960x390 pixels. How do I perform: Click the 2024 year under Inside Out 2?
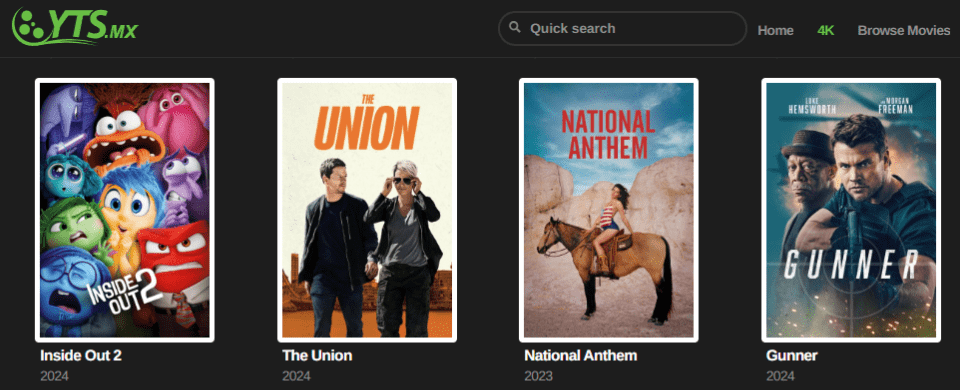54,375
